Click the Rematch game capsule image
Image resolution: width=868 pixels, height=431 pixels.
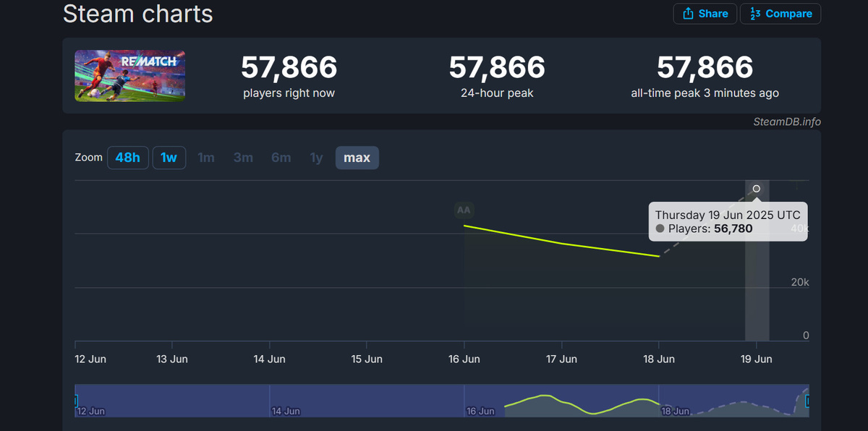129,75
